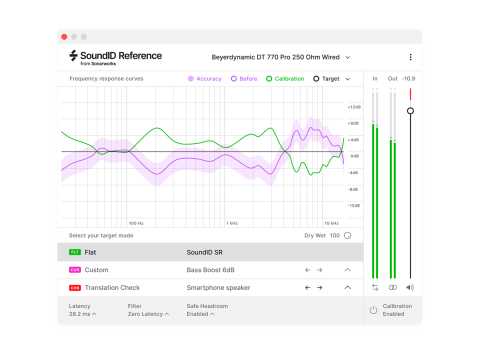This screenshot has width=480, height=360.
Task: Toggle the Accuracy curve visibility
Action: click(x=205, y=79)
